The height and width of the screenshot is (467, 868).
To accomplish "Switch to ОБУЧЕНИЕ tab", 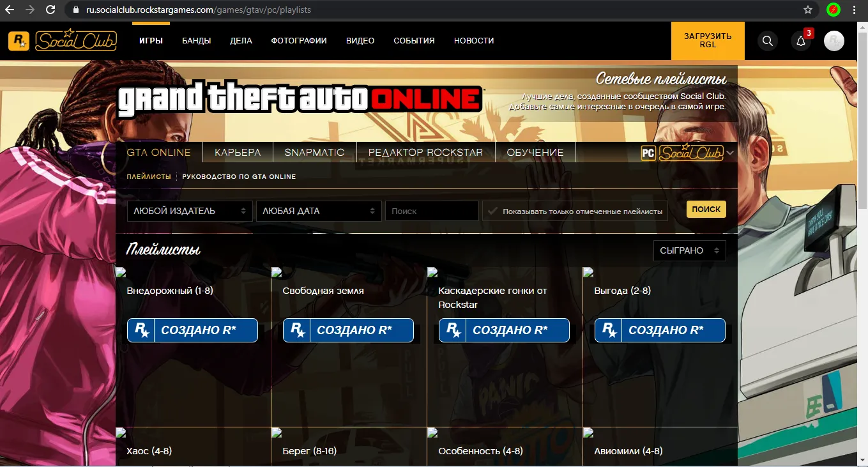I will (x=535, y=153).
